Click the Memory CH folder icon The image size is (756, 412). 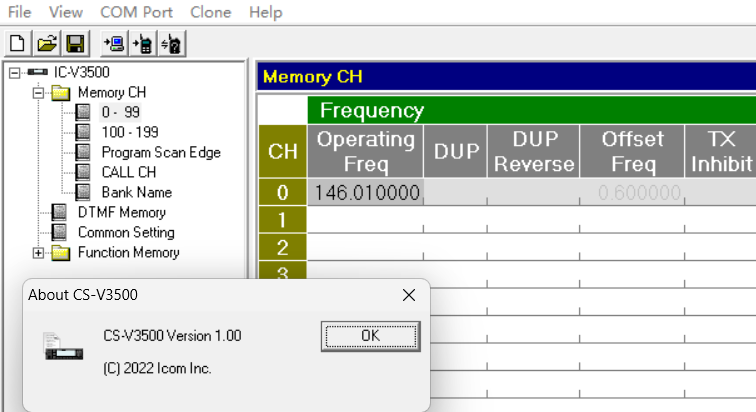click(x=61, y=93)
